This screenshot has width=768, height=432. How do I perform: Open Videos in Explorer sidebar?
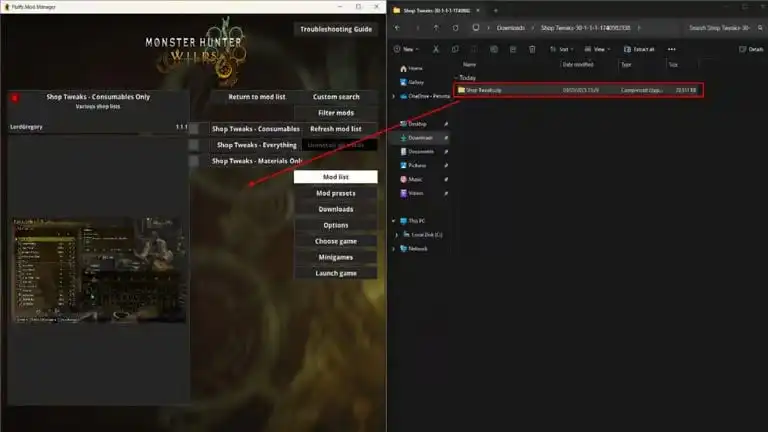pyautogui.click(x=411, y=193)
